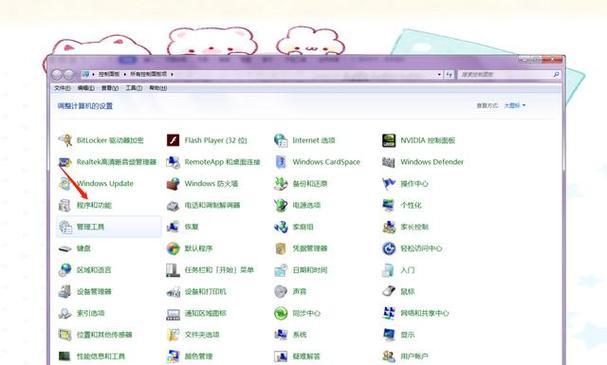The image size is (607, 365).
Task: Open the Flash Player (32-bit) icon
Action: (173, 140)
